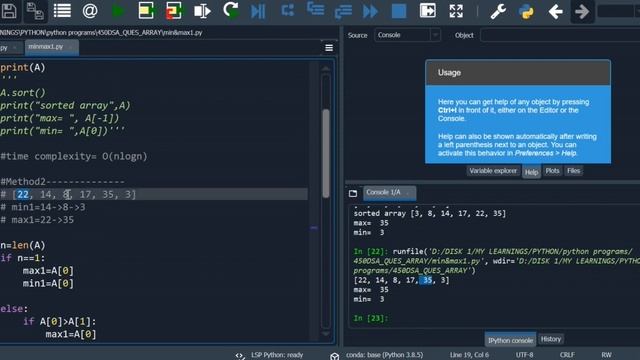Click LSP Python: ready status
Screen dimensions: 640x360
[277, 355]
